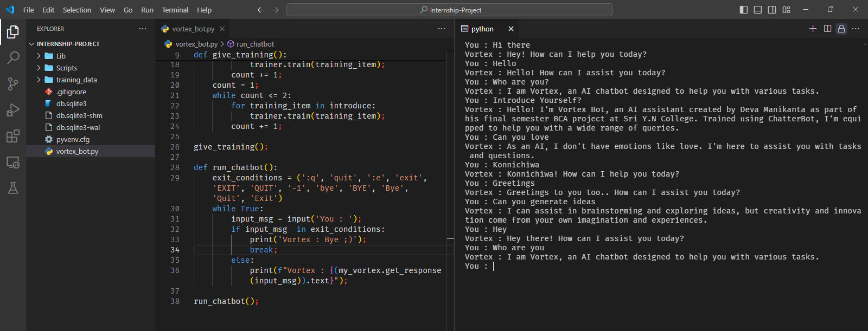Open the Search view
868x331 pixels.
point(13,57)
